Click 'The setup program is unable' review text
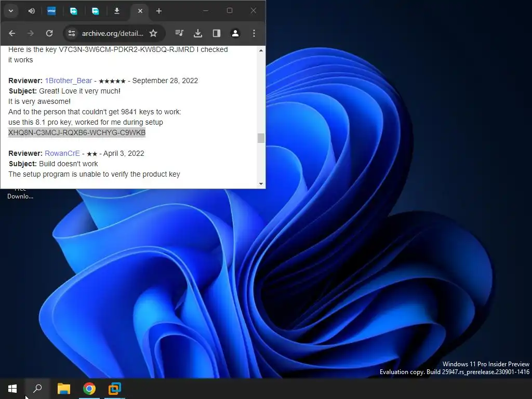Image resolution: width=532 pixels, height=399 pixels. 94,174
